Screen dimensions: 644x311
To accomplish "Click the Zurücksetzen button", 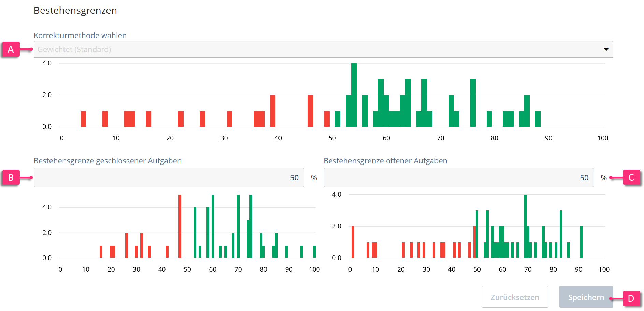I will (x=515, y=297).
